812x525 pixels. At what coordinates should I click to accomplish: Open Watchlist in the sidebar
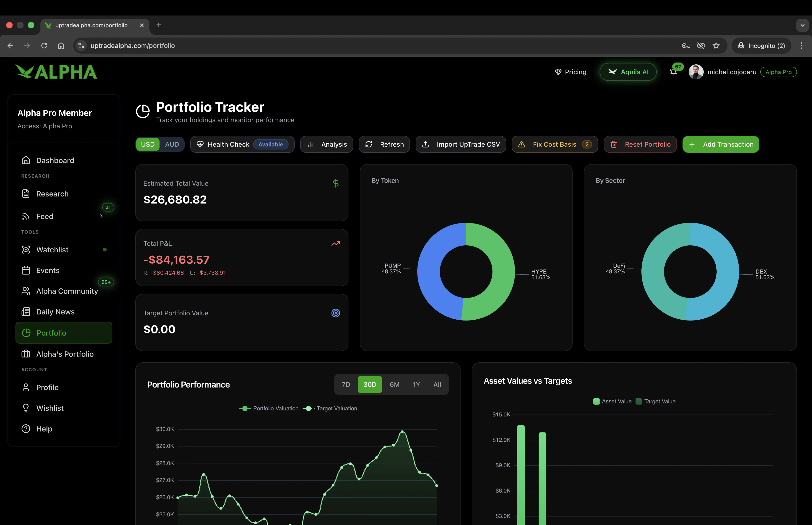(x=64, y=250)
